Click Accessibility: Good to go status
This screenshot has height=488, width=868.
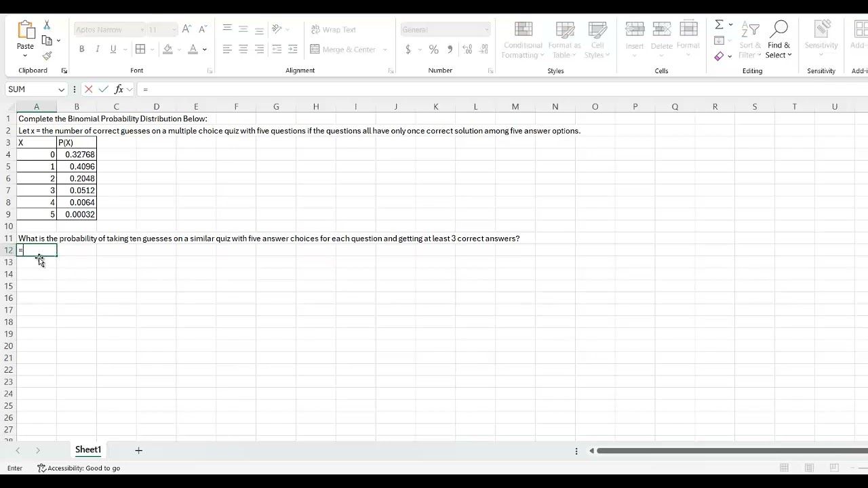coord(79,468)
